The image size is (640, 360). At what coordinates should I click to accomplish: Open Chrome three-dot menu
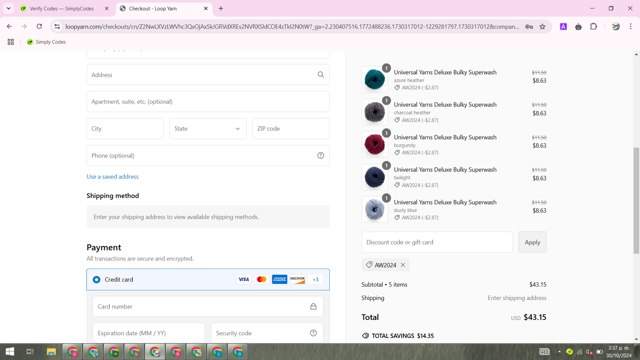point(631,27)
